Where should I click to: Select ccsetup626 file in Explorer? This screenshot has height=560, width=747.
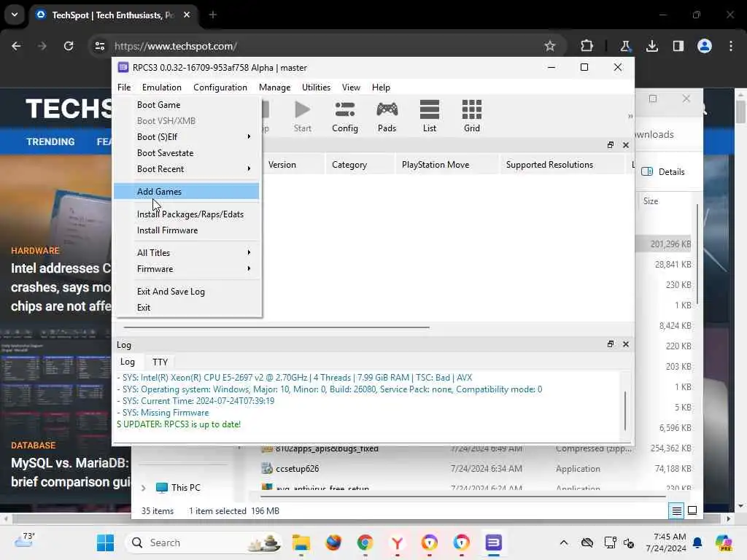click(297, 469)
